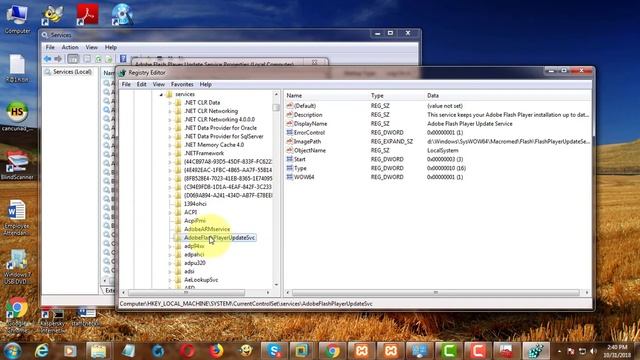Screen dimensions: 640x360
Task: Click the Type value name
Action: 300,168
